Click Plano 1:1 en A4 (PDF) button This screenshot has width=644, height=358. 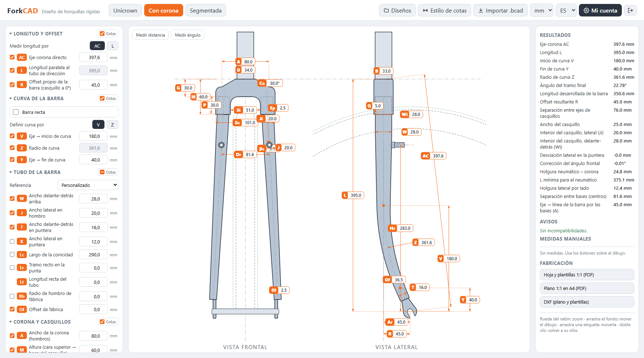[587, 288]
